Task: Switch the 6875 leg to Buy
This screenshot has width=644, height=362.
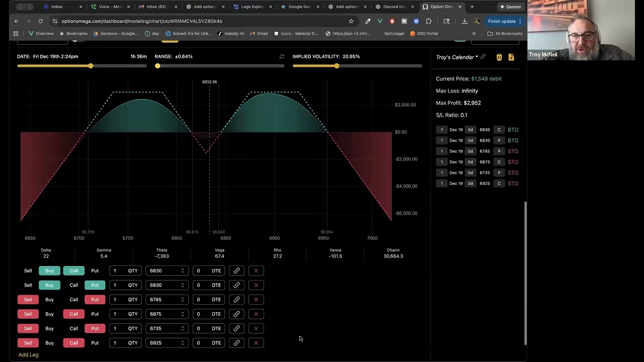Action: 49,314
